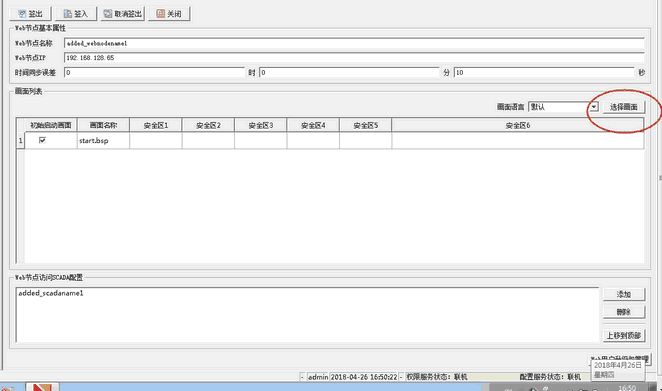Click the 分 minutes time-sync field
The image size is (662, 391).
[349, 73]
